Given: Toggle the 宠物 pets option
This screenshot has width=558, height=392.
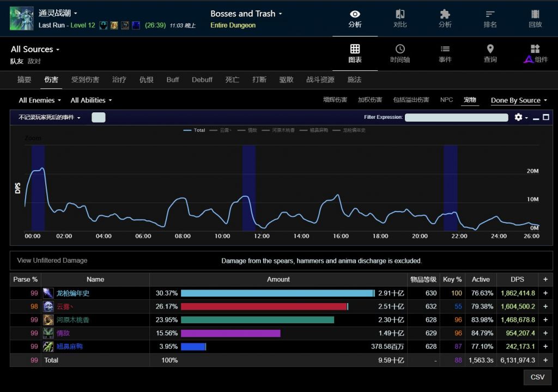Looking at the screenshot, I should coord(470,100).
